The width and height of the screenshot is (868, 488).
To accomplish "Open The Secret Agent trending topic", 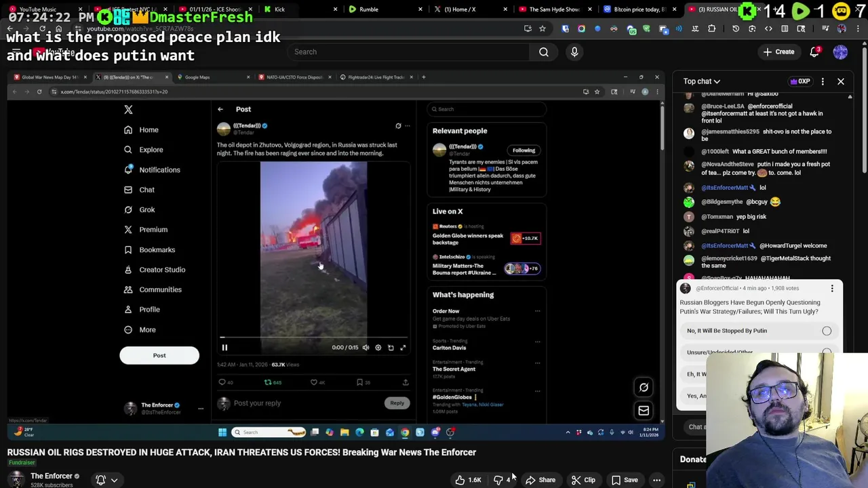I will pyautogui.click(x=454, y=369).
